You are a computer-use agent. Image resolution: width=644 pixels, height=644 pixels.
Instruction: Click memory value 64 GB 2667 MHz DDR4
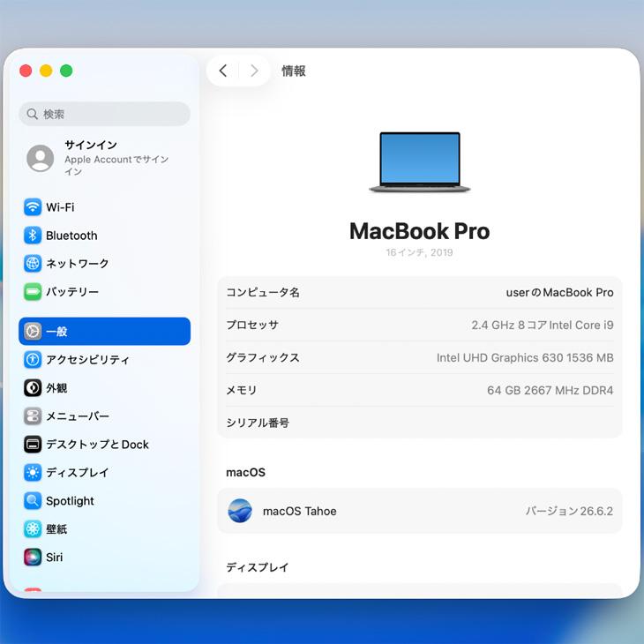550,390
